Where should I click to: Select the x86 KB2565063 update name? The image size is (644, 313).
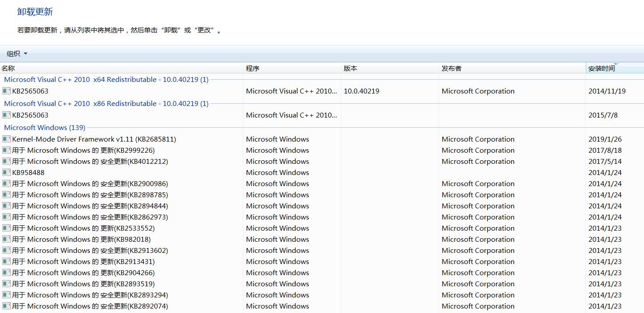pyautogui.click(x=30, y=115)
